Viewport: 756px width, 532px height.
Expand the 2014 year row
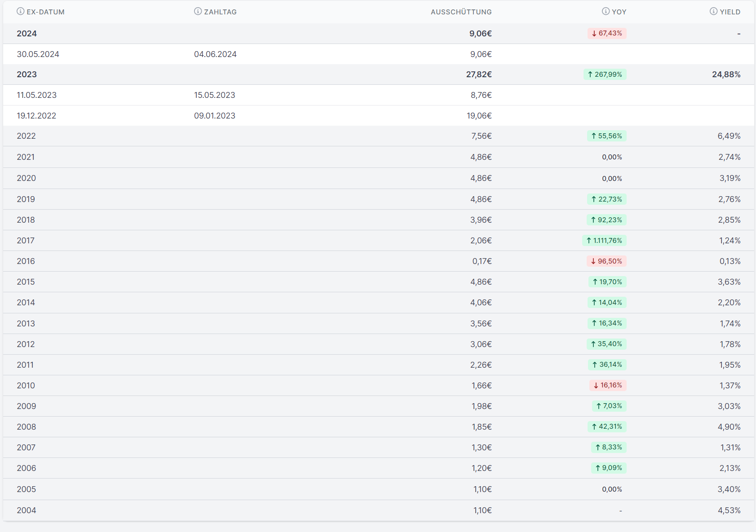378,303
